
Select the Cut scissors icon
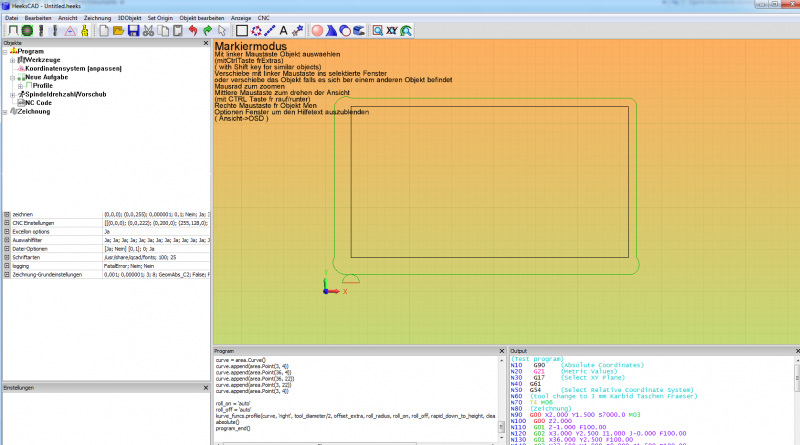148,31
